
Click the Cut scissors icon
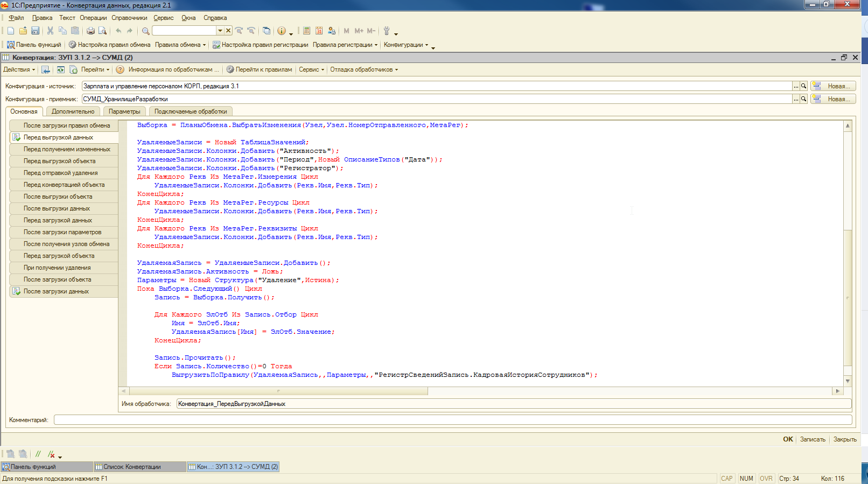[x=50, y=31]
